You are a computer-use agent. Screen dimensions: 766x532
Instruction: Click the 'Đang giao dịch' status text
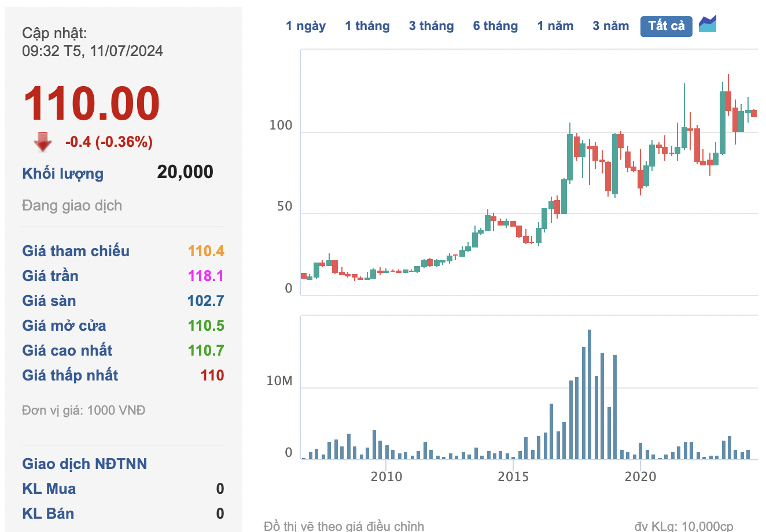tap(72, 206)
